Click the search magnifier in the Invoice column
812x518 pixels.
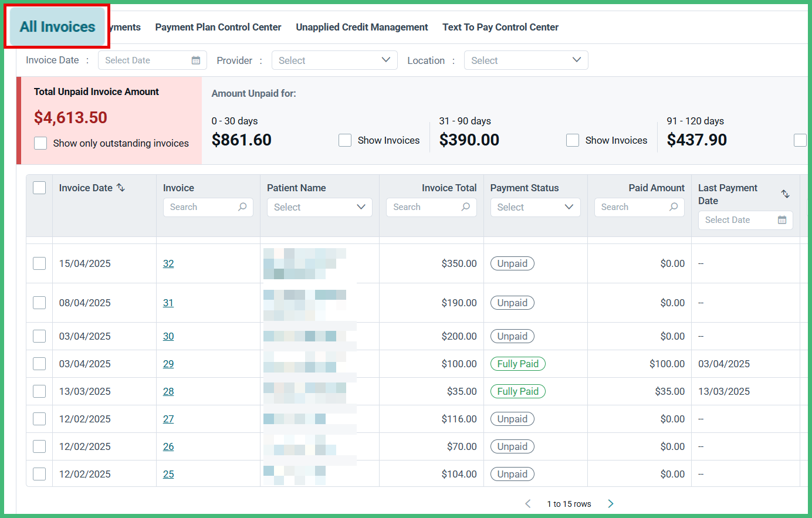coord(242,207)
